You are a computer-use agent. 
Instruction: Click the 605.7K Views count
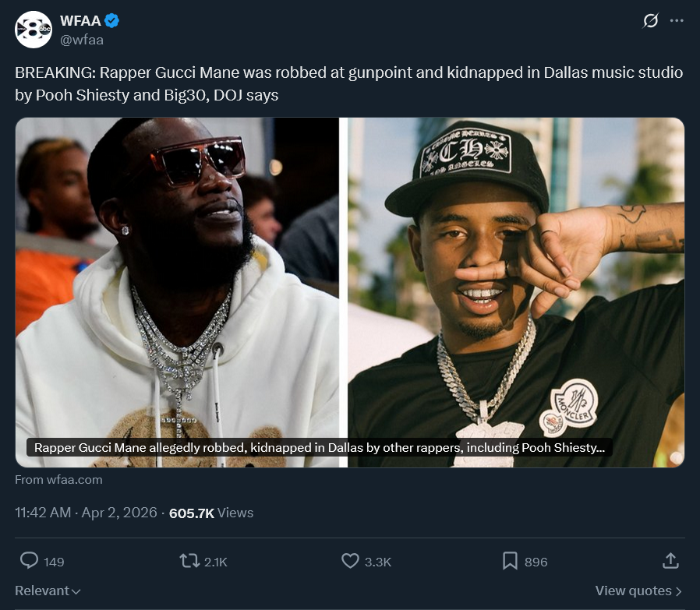pyautogui.click(x=211, y=513)
